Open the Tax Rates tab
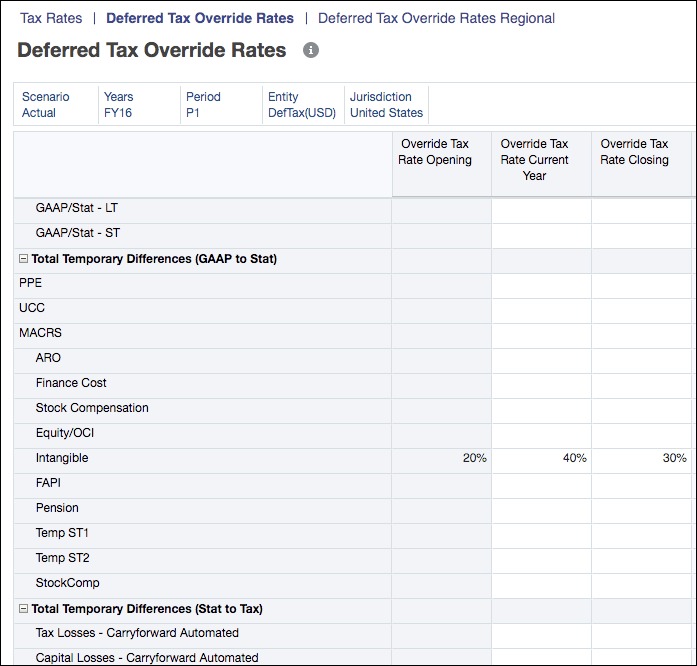This screenshot has width=697, height=666. click(x=51, y=18)
